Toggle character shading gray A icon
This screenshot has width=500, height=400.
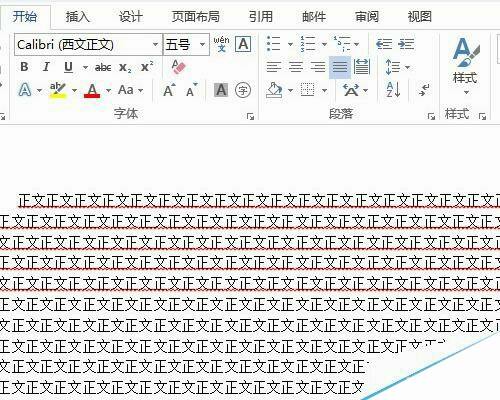click(221, 90)
